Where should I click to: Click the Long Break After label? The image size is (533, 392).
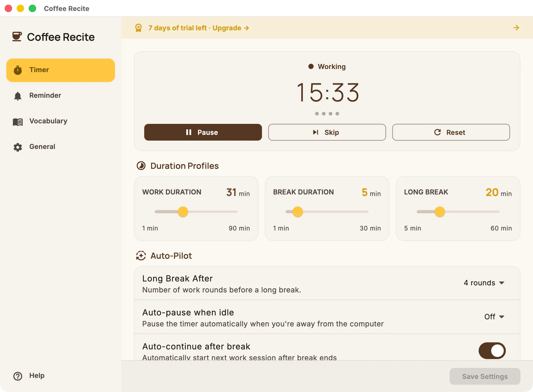pyautogui.click(x=177, y=279)
